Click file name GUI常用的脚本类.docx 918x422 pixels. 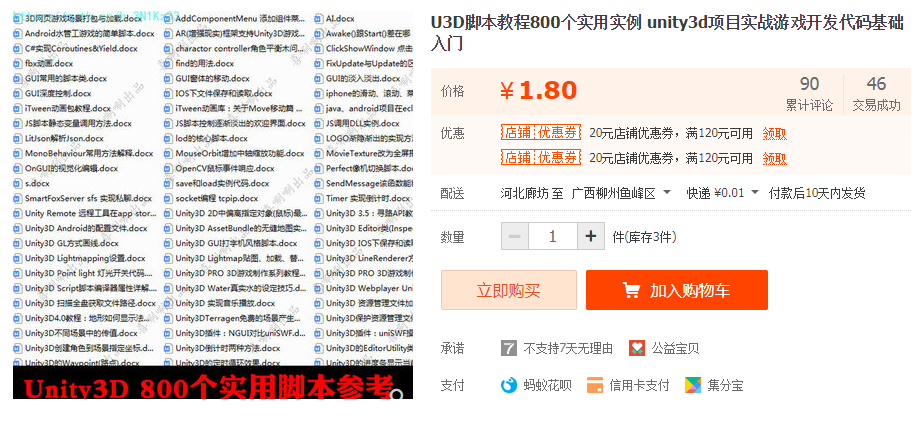[66, 78]
